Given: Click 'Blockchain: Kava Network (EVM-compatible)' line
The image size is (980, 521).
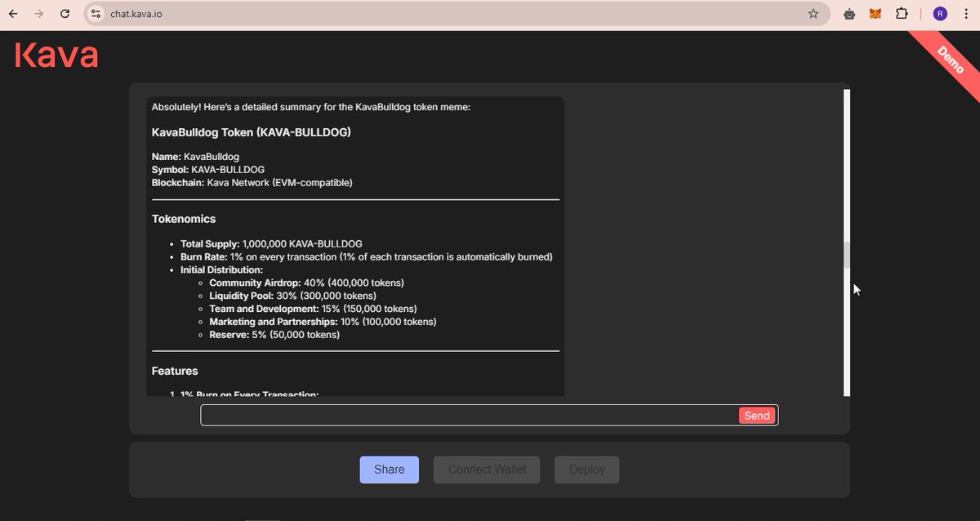Looking at the screenshot, I should 252,182.
